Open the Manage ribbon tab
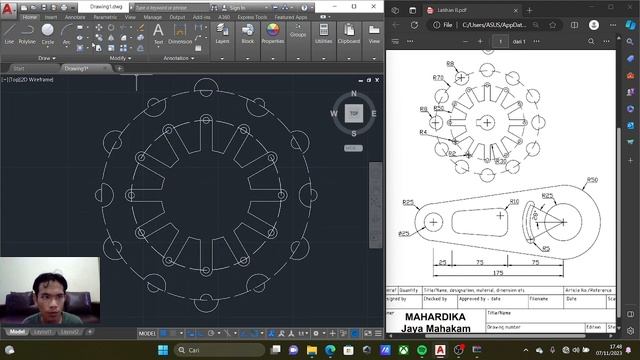This screenshot has height=360, width=640. pyautogui.click(x=153, y=17)
